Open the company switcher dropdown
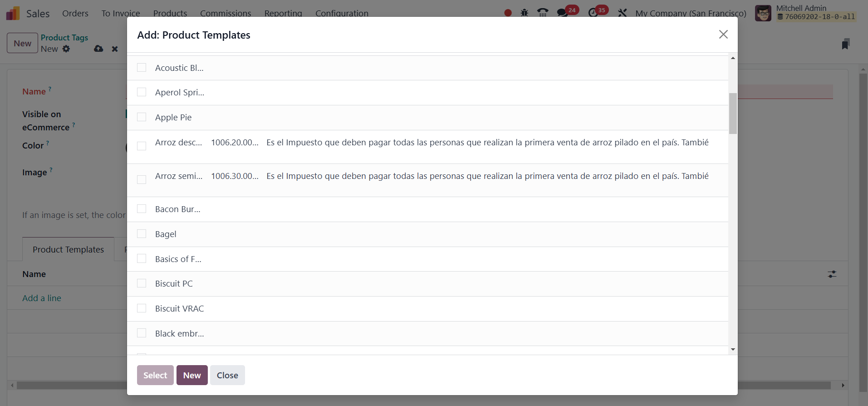 tap(691, 13)
